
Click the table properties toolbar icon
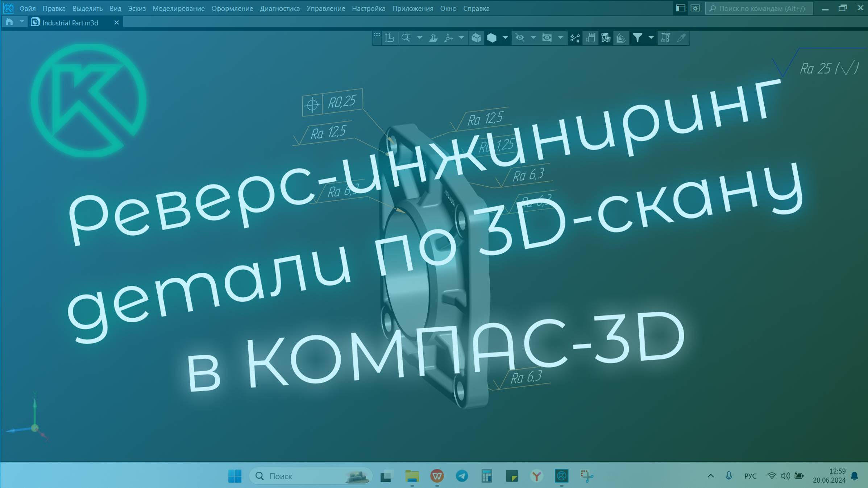(x=665, y=38)
